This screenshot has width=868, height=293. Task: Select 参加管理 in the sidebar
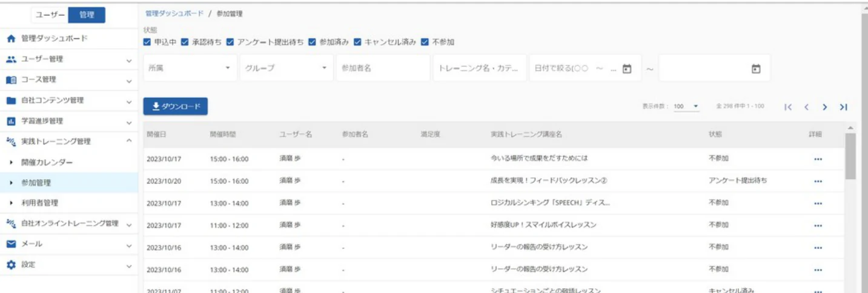pyautogui.click(x=69, y=183)
